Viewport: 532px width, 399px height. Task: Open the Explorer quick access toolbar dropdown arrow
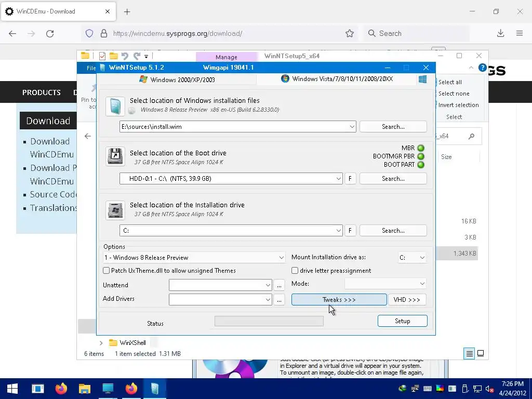tap(146, 56)
